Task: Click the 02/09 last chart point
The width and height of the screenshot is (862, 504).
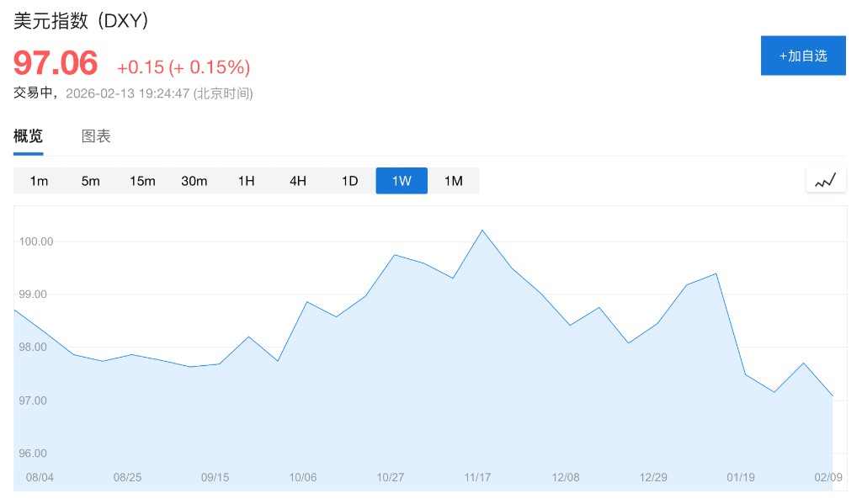Action: tap(832, 395)
